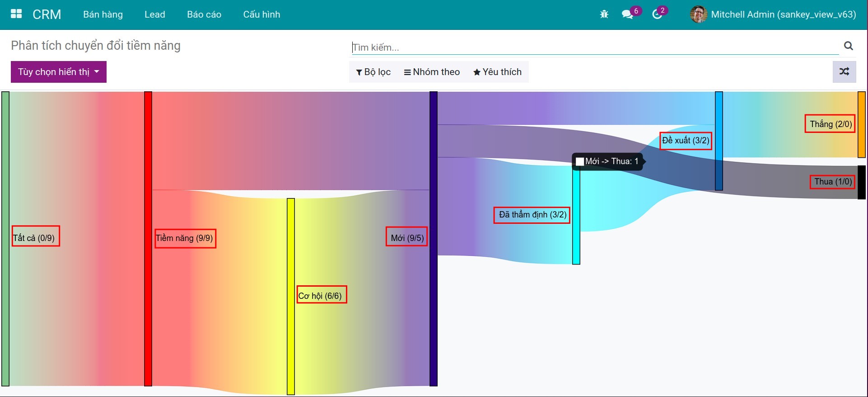Screen dimensions: 868x397
Task: Open the Bán hàng menu
Action: coord(103,14)
